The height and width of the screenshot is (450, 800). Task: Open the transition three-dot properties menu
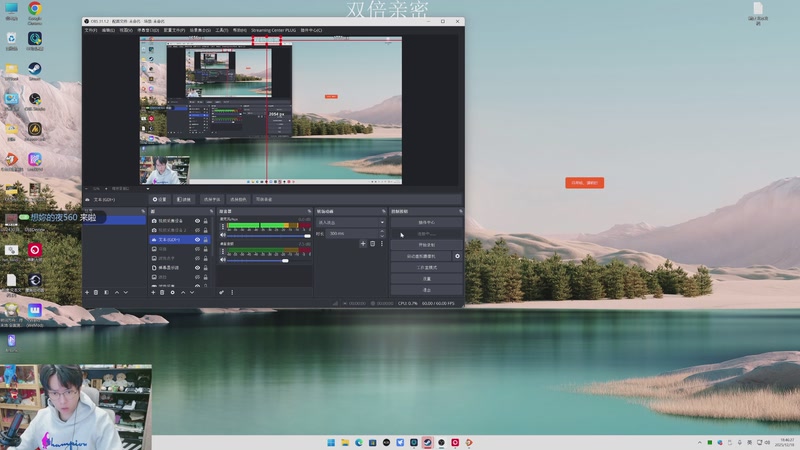pos(381,243)
